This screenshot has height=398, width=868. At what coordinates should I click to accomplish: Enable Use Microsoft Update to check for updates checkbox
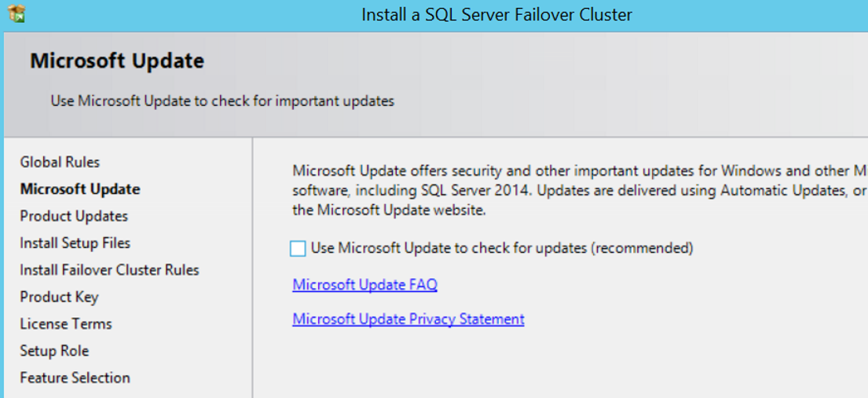point(298,249)
